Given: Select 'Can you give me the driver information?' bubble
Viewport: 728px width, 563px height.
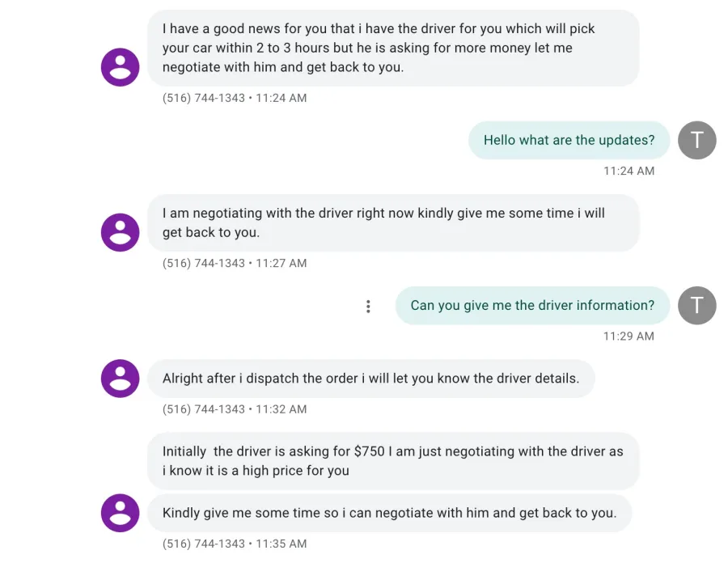Looking at the screenshot, I should (532, 306).
